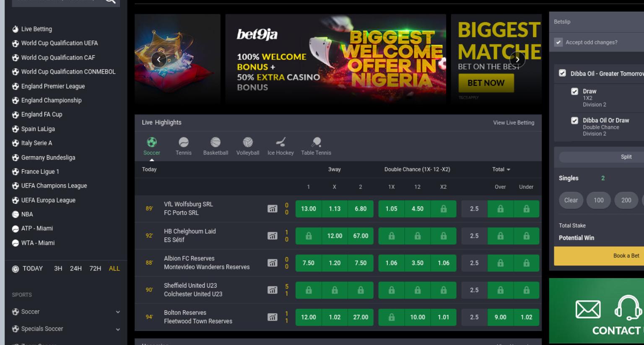The image size is (644, 345).
Task: Filter events by 3H
Action: 58,268
